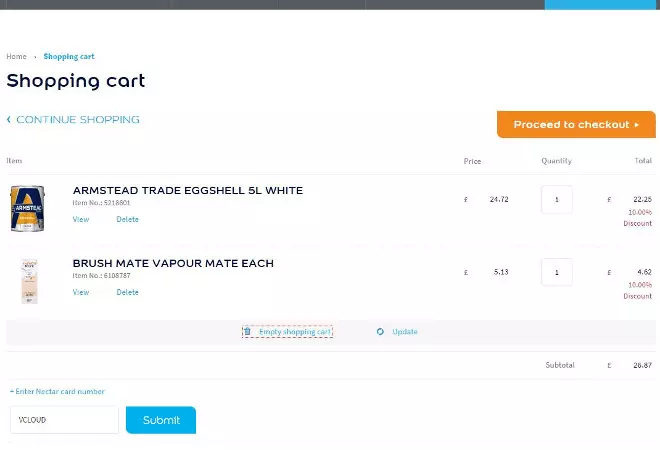View the Brush Mate Vapour Mate item

tap(81, 292)
